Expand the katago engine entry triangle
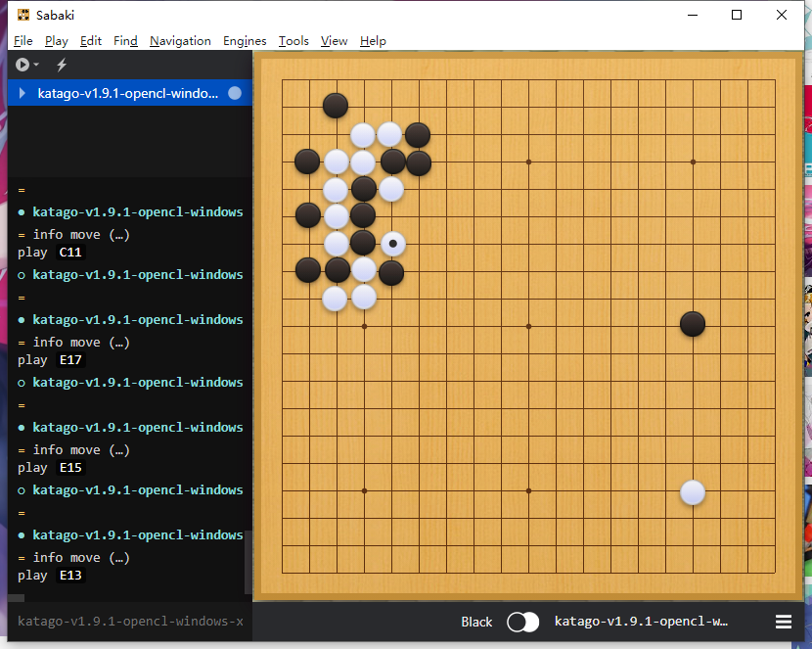The height and width of the screenshot is (649, 812). [x=23, y=93]
